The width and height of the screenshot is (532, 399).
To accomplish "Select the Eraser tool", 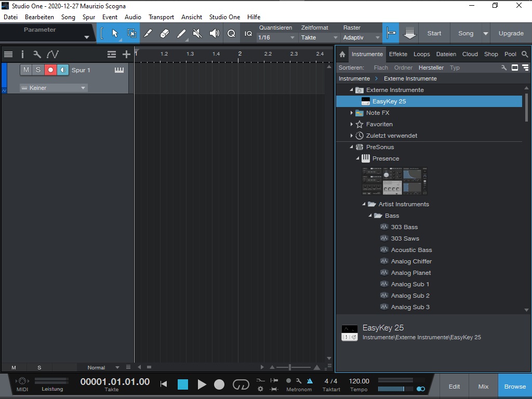I will pyautogui.click(x=164, y=33).
